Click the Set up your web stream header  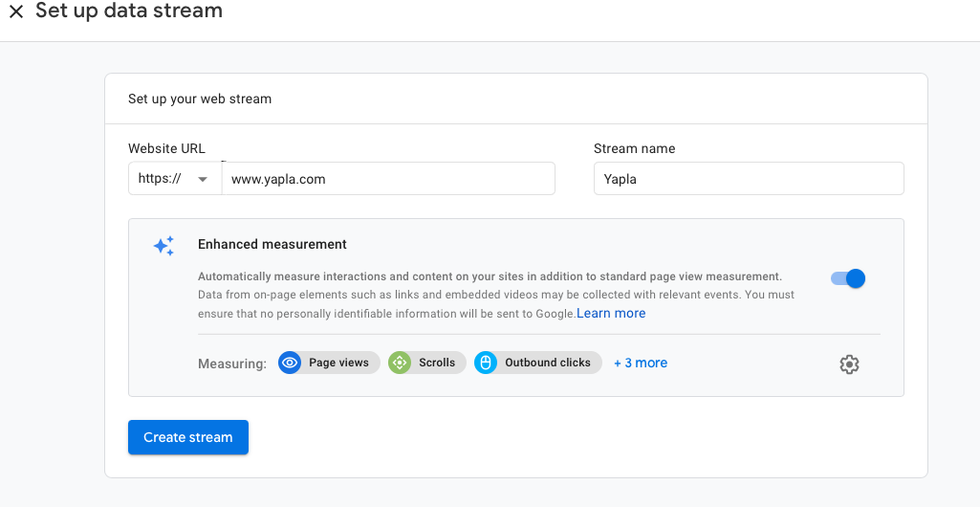point(200,99)
